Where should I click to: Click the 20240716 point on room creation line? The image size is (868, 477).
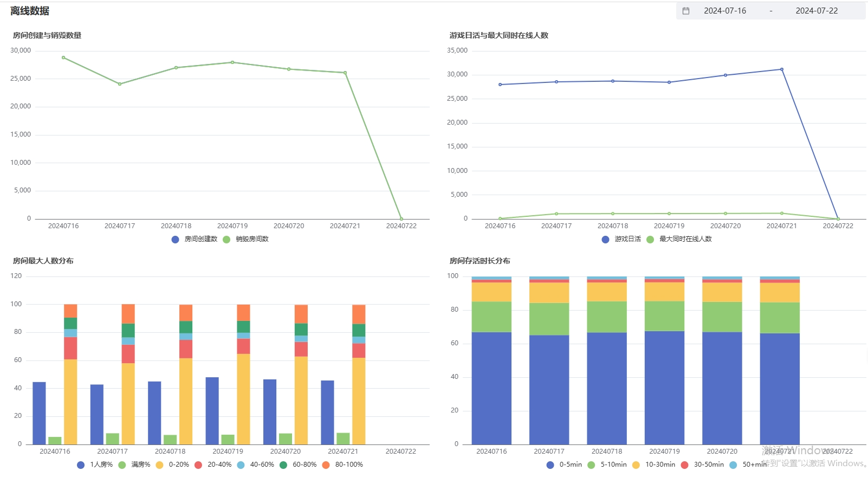(x=63, y=57)
